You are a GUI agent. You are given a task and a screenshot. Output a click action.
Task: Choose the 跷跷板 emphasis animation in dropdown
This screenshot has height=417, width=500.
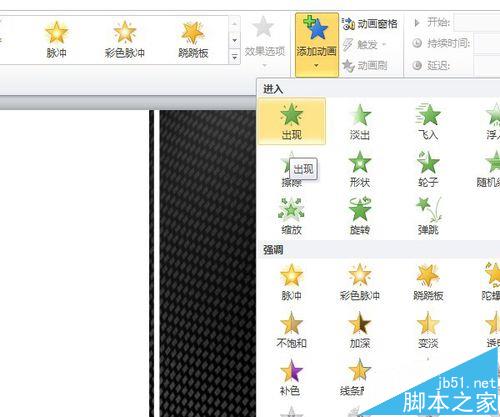pyautogui.click(x=428, y=282)
